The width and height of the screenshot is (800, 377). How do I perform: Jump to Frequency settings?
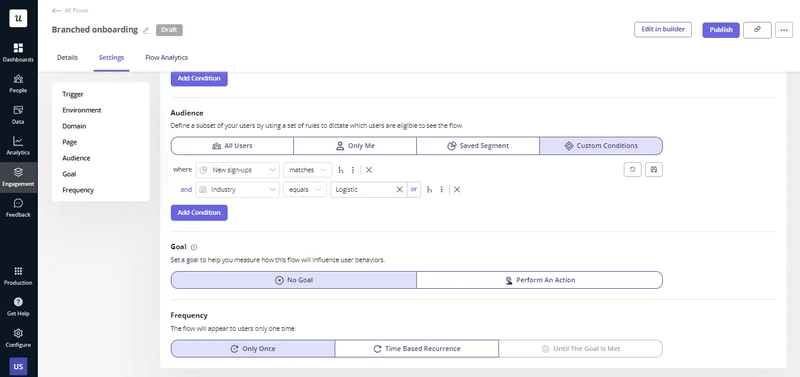[78, 190]
